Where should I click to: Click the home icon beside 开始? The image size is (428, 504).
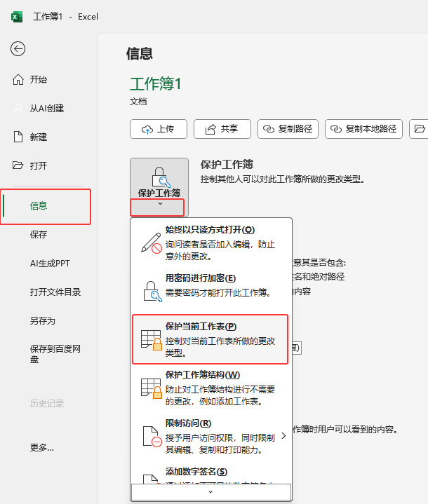tap(18, 79)
